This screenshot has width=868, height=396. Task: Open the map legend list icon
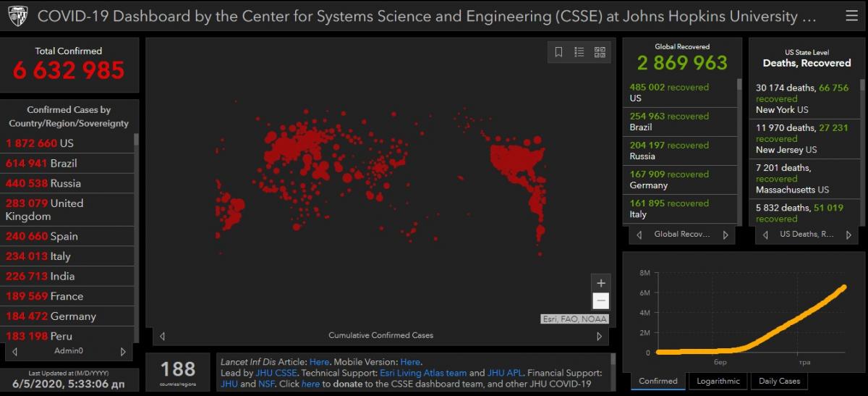coord(579,52)
